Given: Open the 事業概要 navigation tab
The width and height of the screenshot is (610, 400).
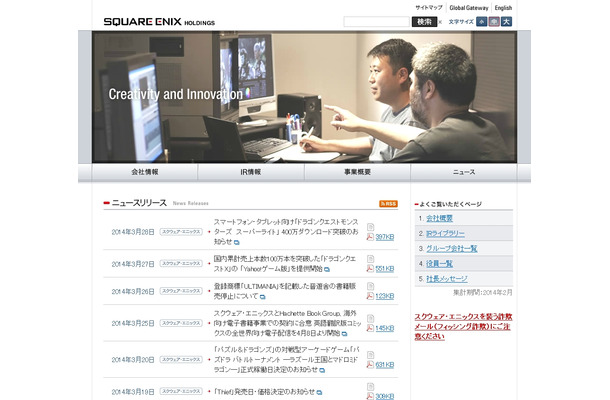Looking at the screenshot, I should pos(357,172).
